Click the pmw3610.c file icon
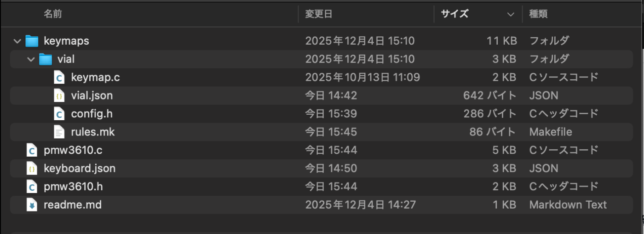Viewport: 644px width, 234px height. 32,150
